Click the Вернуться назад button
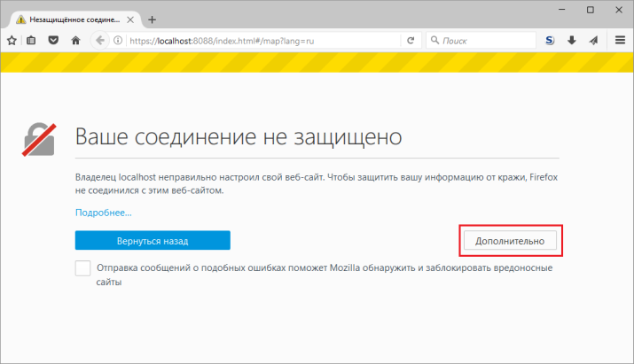 [x=153, y=240]
